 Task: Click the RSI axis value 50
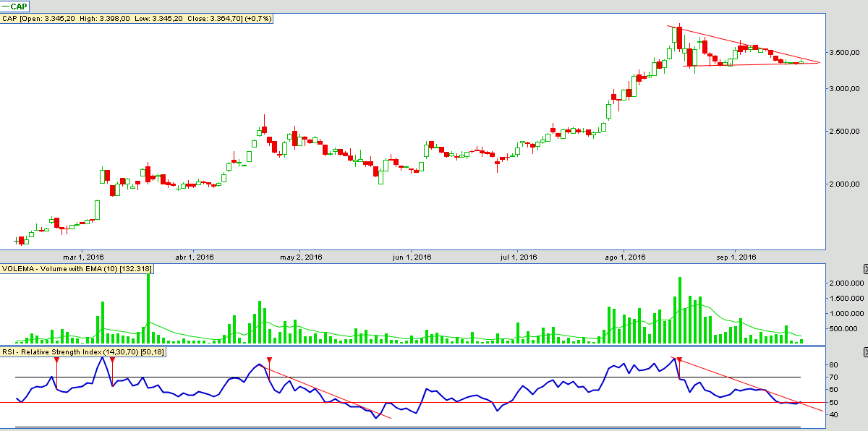click(x=833, y=402)
